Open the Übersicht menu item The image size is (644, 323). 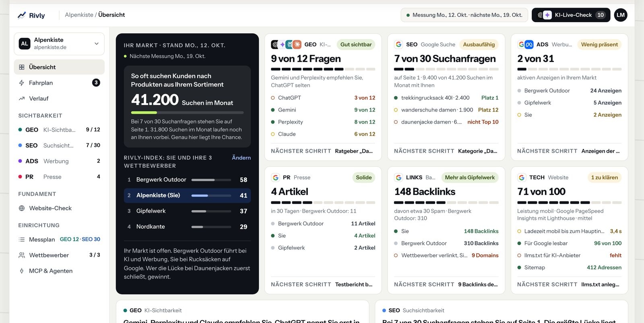click(x=59, y=67)
